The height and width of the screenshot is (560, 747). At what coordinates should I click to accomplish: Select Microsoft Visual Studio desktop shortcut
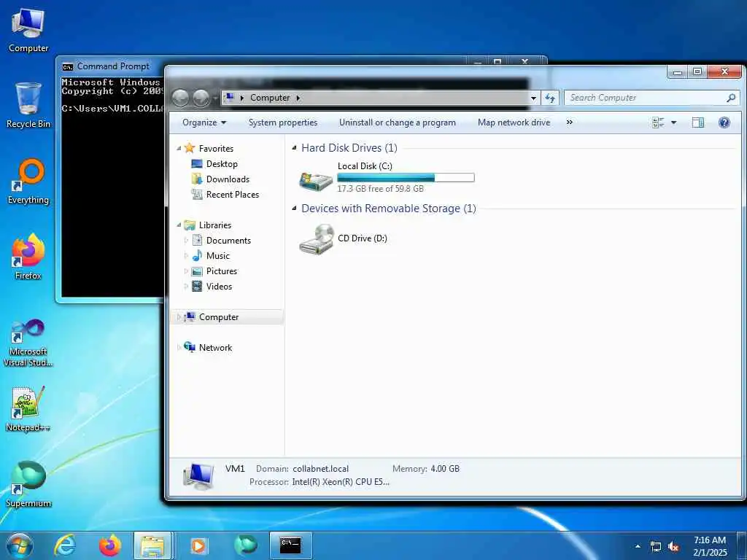pyautogui.click(x=28, y=343)
